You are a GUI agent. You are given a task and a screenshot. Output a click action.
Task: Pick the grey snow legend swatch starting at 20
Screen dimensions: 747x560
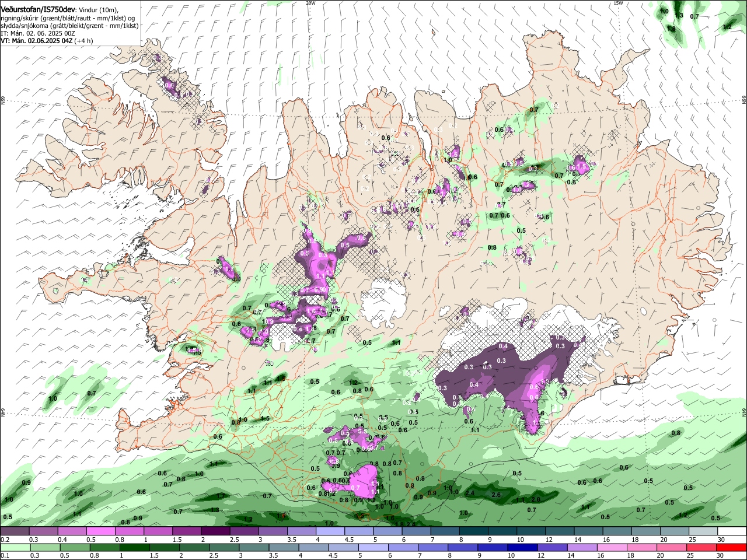675,531
